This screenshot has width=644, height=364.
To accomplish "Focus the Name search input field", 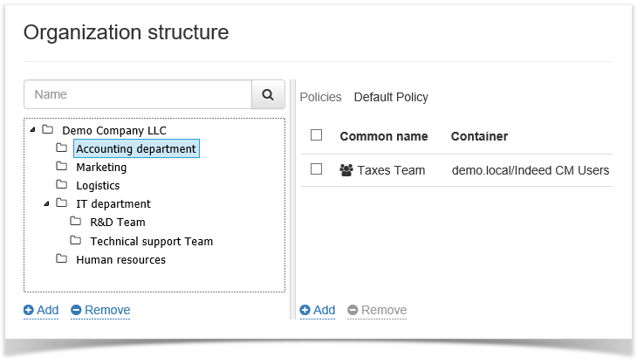I will pyautogui.click(x=138, y=94).
